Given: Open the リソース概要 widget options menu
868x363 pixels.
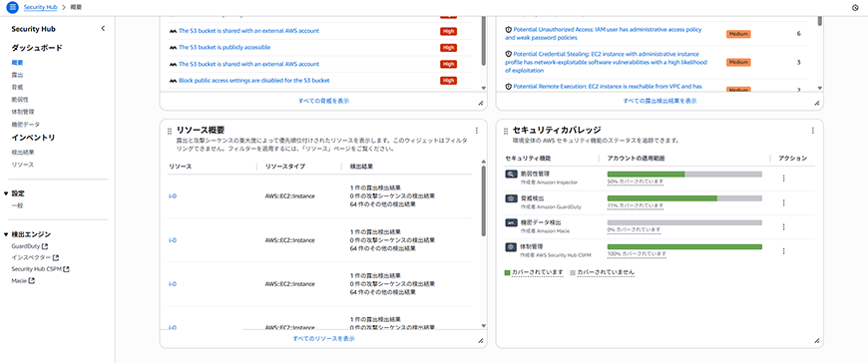Looking at the screenshot, I should point(476,131).
